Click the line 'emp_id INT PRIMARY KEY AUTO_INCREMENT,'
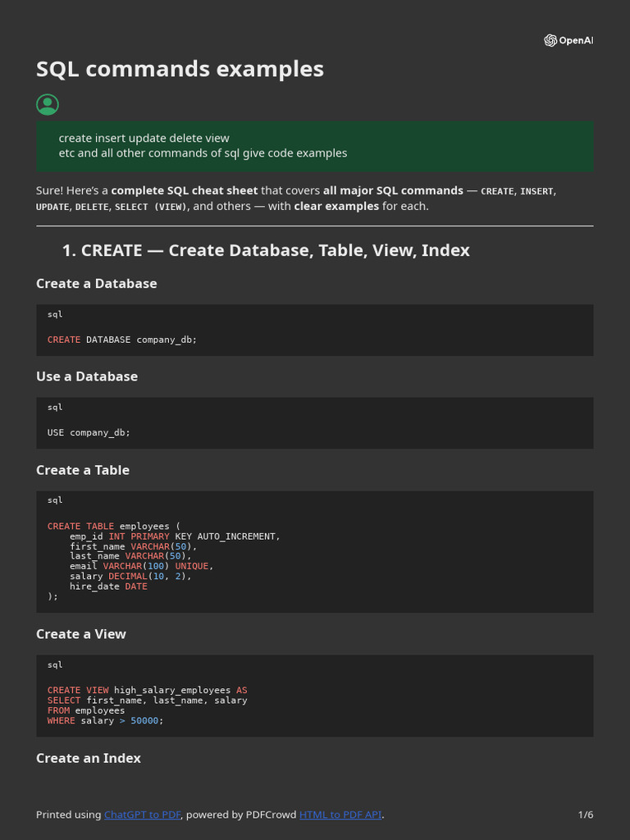The image size is (630, 840). pos(175,536)
